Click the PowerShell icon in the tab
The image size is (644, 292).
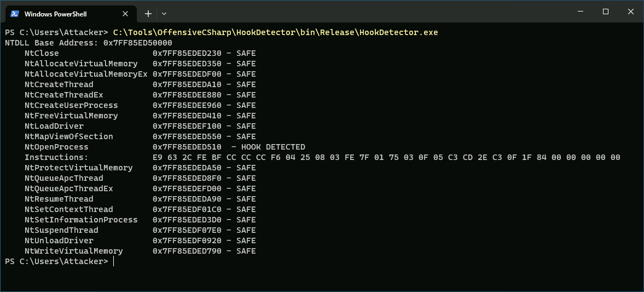15,14
